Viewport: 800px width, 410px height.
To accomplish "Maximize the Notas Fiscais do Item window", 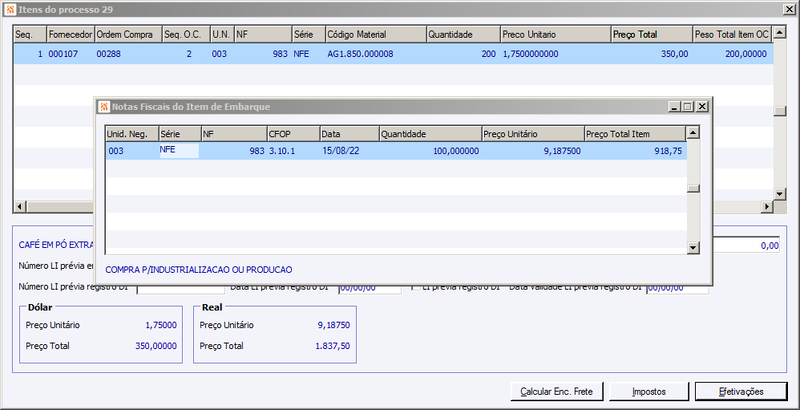I will (x=688, y=107).
